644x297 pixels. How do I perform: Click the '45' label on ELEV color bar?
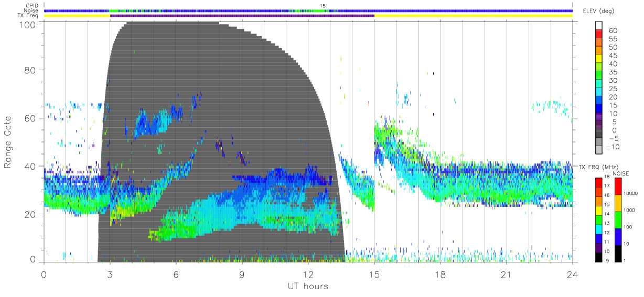pos(613,55)
